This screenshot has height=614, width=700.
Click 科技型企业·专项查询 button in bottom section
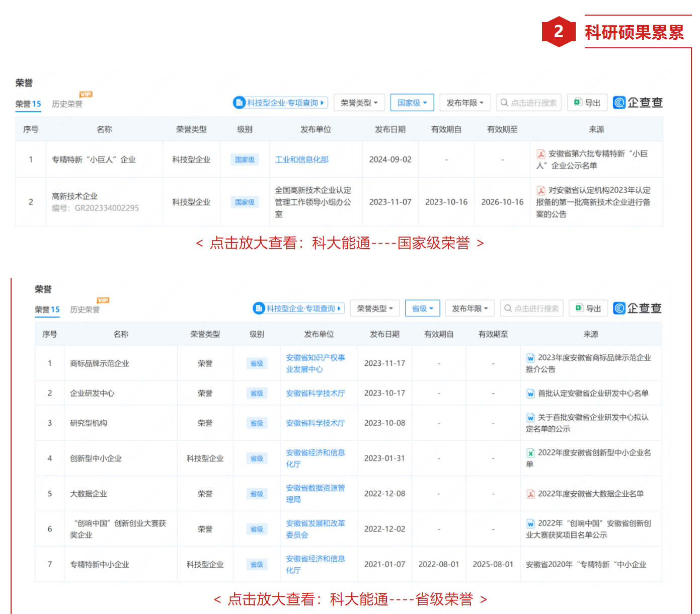click(x=298, y=309)
